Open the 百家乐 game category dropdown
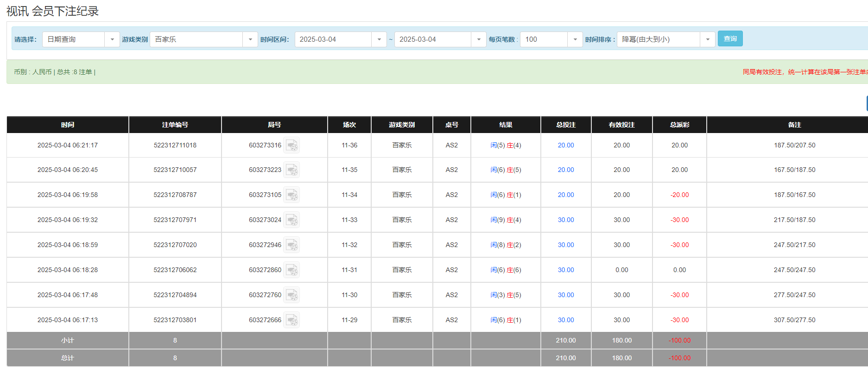The image size is (868, 375). point(250,39)
